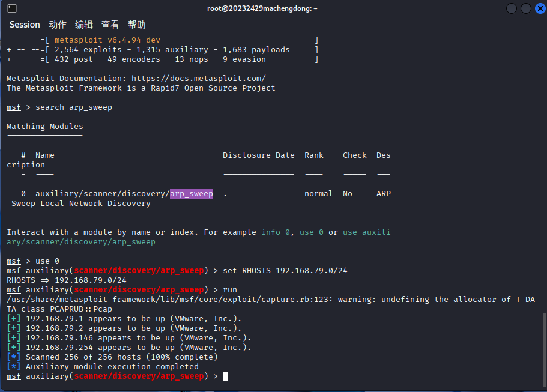The width and height of the screenshot is (547, 392).
Task: Click the blue close window button
Action: click(x=540, y=8)
